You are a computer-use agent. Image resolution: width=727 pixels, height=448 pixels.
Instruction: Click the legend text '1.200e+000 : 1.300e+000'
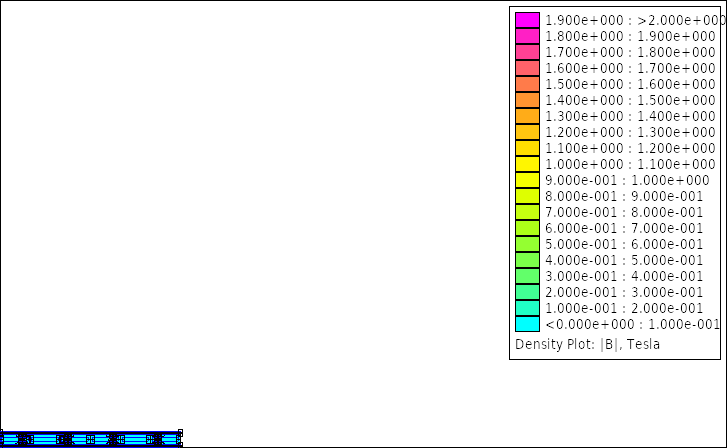(631, 132)
